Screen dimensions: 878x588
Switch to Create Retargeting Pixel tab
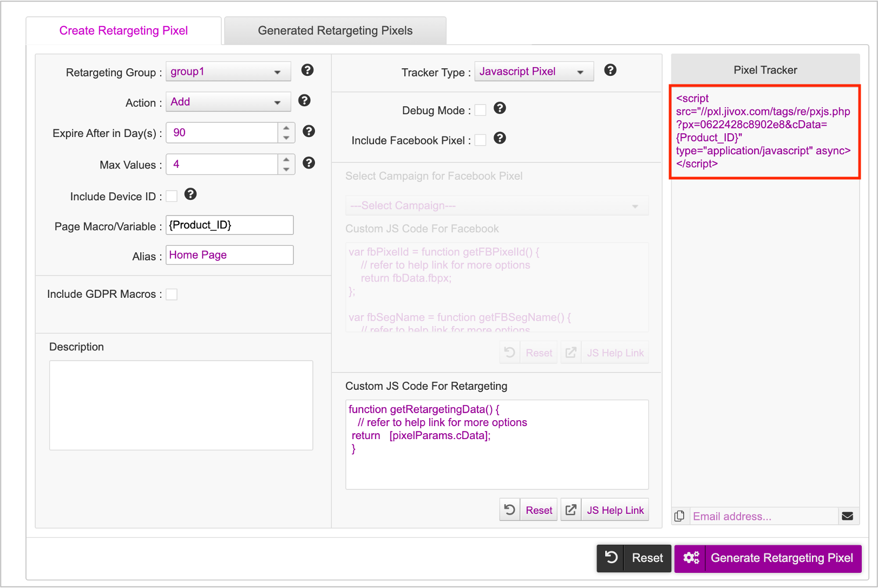click(x=123, y=30)
